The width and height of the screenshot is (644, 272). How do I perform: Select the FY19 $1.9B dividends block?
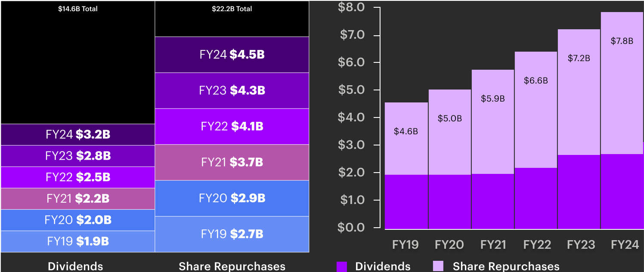(78, 241)
